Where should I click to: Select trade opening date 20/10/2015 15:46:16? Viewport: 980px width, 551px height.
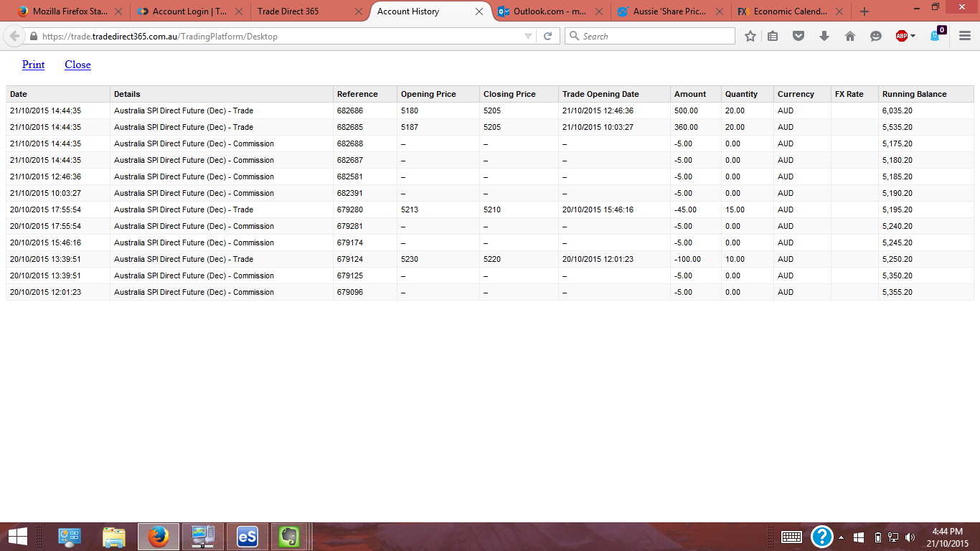pos(598,210)
